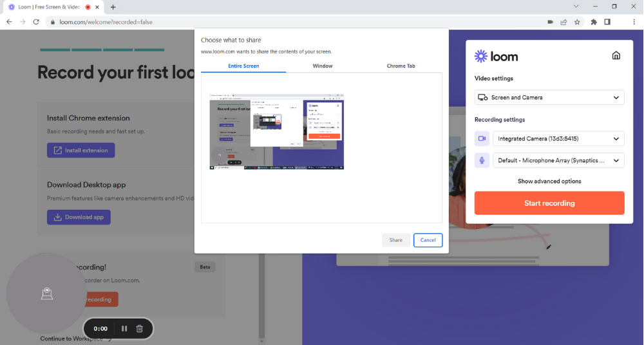Expand the Default Microphone Array dropdown
Screen dimensions: 644x345
coord(558,160)
